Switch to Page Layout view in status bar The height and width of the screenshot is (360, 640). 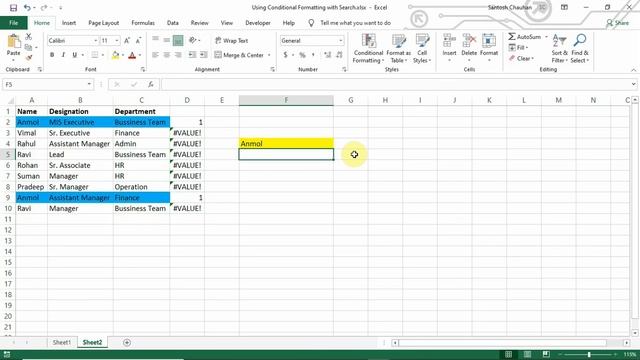pyautogui.click(x=527, y=354)
